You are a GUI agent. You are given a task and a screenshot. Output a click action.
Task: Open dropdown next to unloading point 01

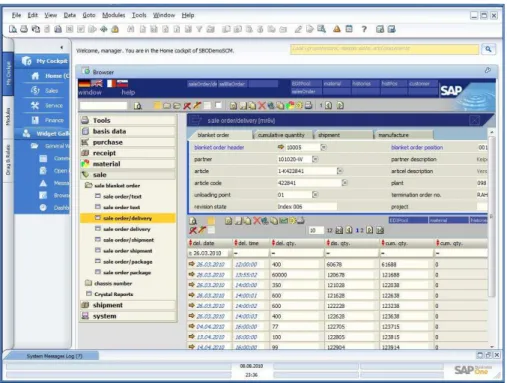(x=315, y=195)
